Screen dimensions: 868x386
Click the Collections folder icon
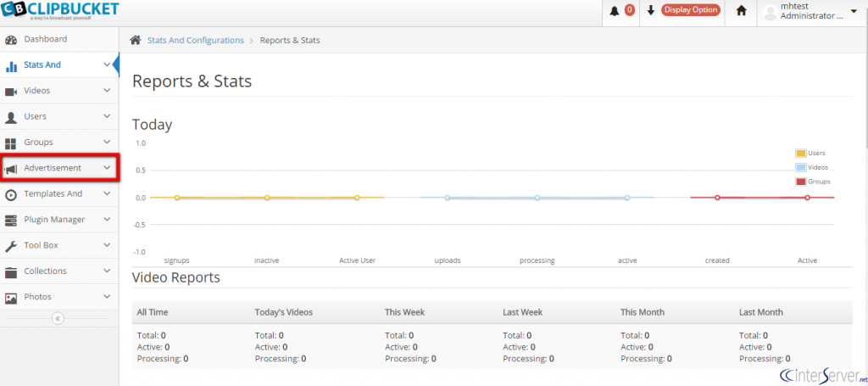[x=10, y=272]
